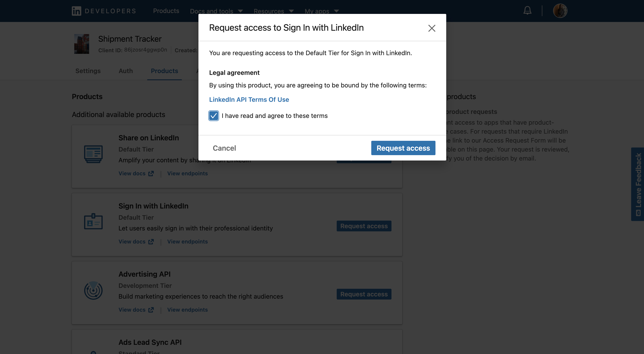The image size is (644, 354).
Task: Uncheck the terms agreement checkbox
Action: (213, 116)
